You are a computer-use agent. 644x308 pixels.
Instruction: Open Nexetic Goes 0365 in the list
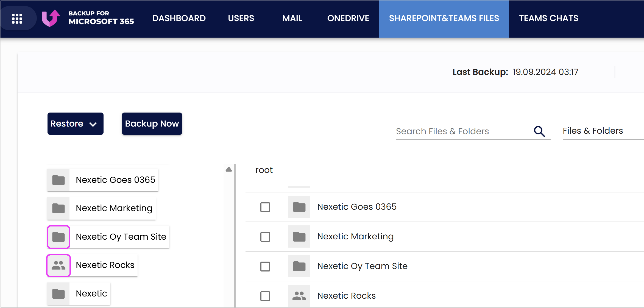click(x=357, y=207)
